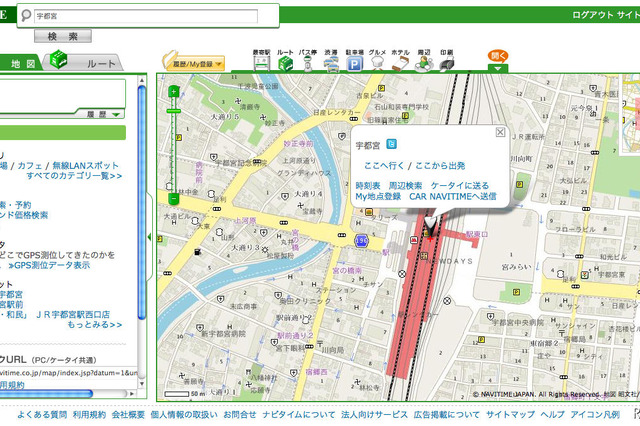
Task: Open カフェ category link
Action: 30,166
